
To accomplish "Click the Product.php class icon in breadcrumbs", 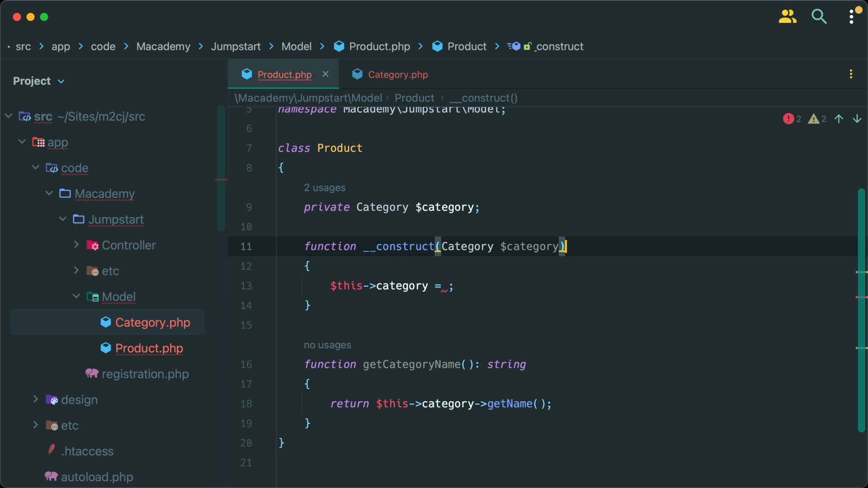I will (339, 46).
